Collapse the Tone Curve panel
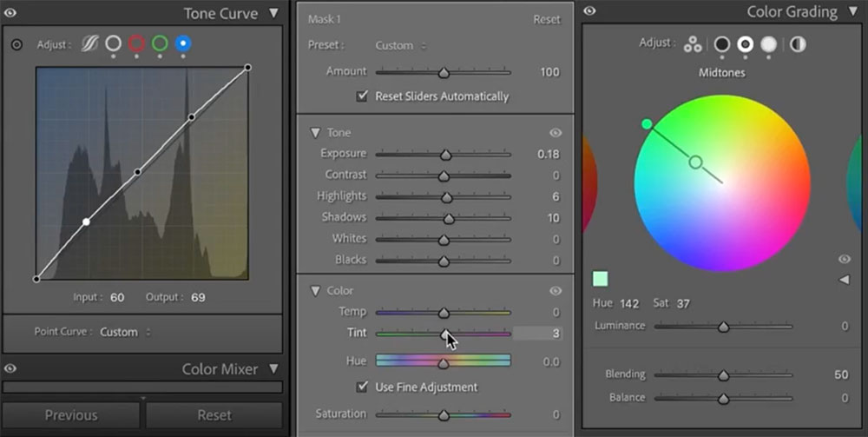Image resolution: width=868 pixels, height=437 pixels. pyautogui.click(x=274, y=13)
